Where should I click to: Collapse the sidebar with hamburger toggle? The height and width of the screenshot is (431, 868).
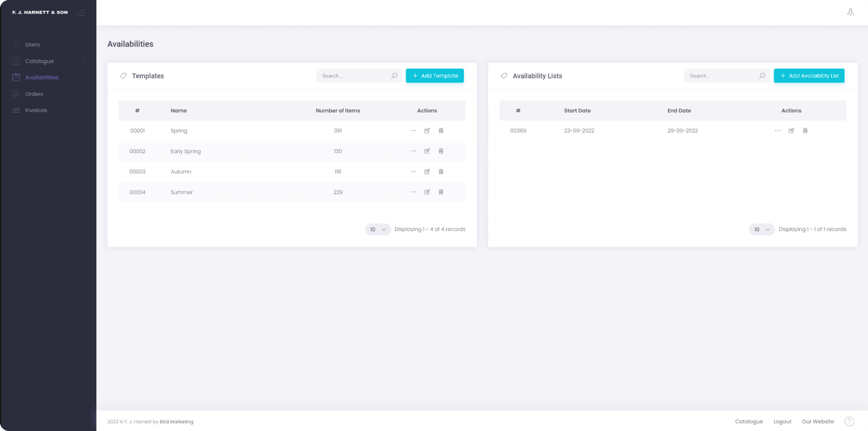pyautogui.click(x=81, y=13)
